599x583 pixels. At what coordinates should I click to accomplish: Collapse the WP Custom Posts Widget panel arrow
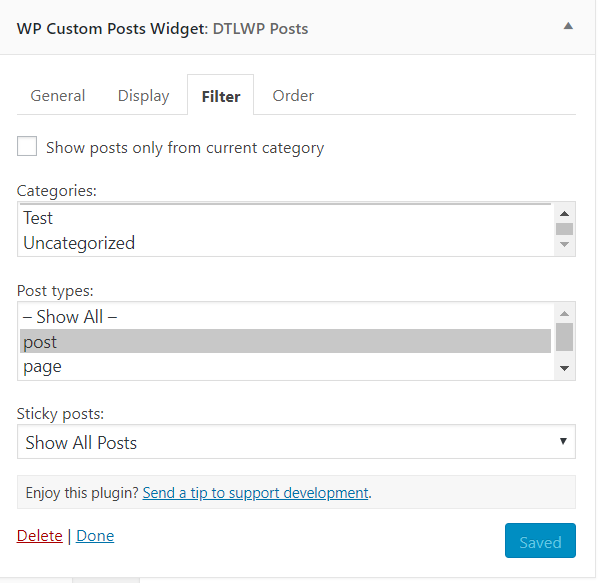tap(568, 26)
